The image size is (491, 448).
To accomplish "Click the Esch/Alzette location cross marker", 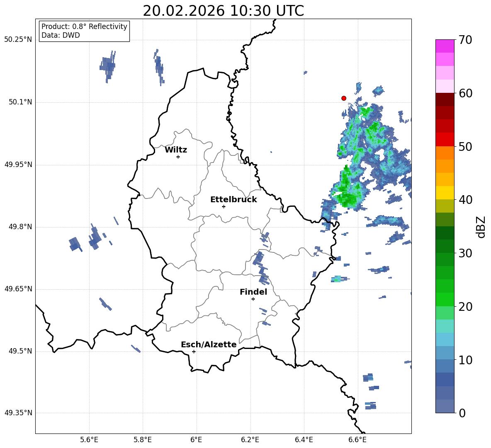I will 194,351.
